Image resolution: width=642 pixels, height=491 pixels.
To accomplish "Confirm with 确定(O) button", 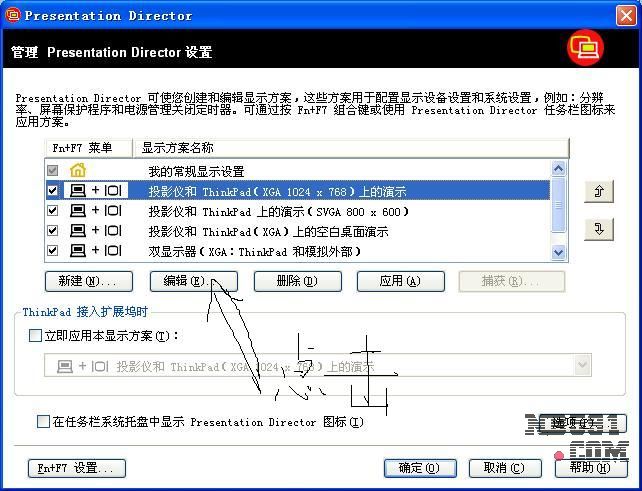I will pos(420,468).
